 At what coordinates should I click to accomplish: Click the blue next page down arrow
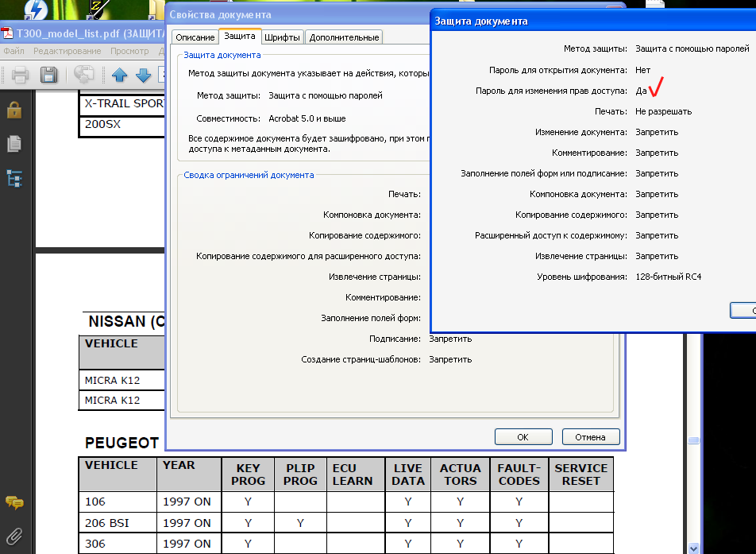point(144,76)
